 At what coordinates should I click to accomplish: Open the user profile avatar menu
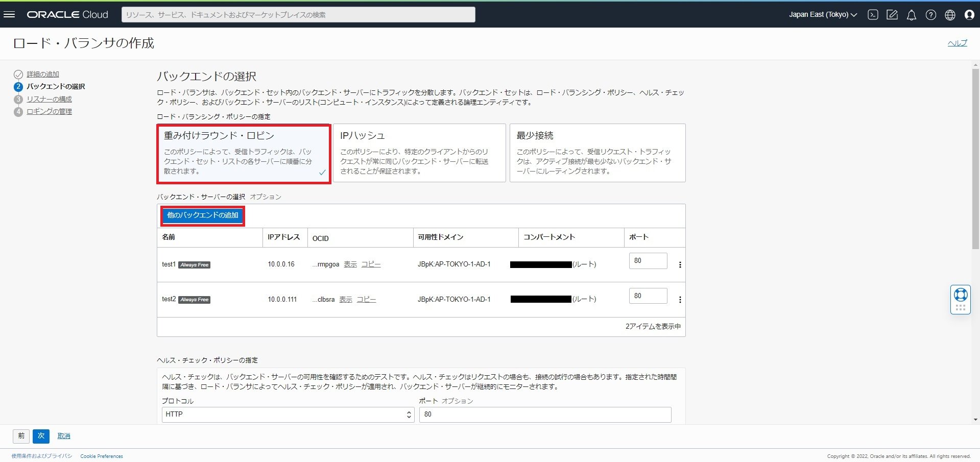[x=969, y=15]
